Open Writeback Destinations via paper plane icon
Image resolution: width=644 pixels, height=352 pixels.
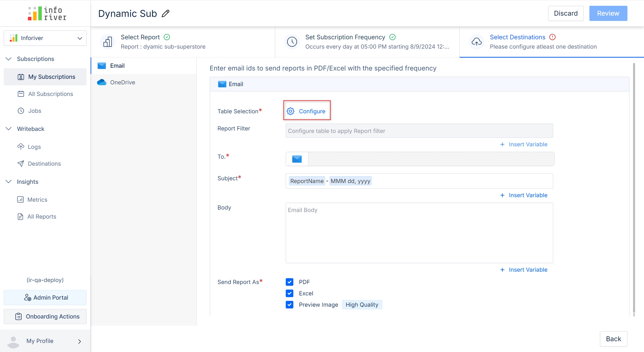tap(21, 163)
